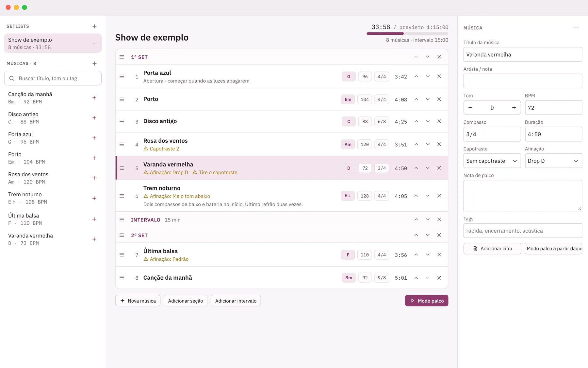Remove Rosa dos ventos from setlist

tap(439, 144)
